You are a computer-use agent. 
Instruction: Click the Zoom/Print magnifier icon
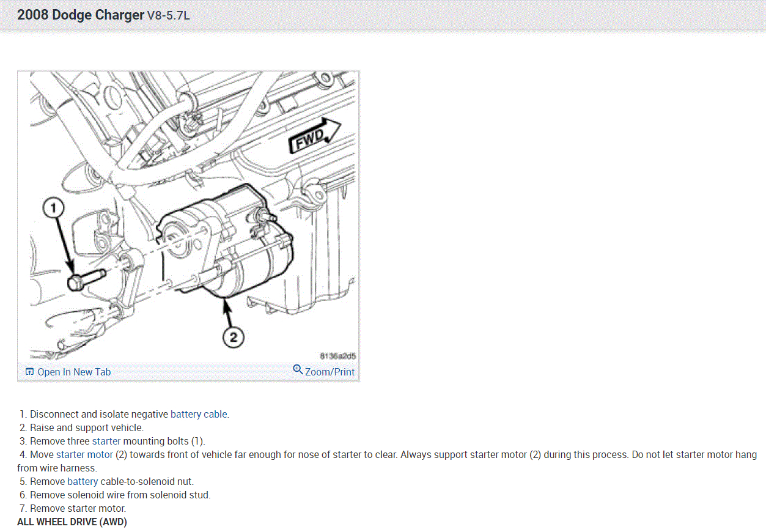[x=298, y=369]
